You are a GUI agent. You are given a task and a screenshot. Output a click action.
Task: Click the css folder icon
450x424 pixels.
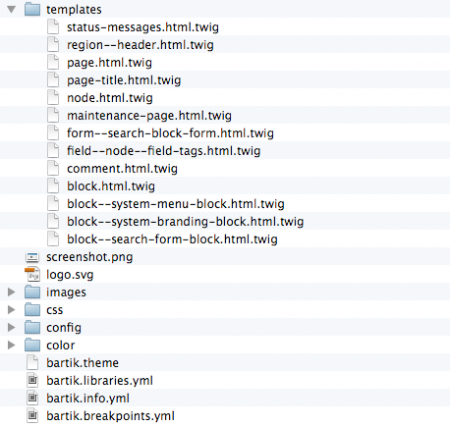32,310
